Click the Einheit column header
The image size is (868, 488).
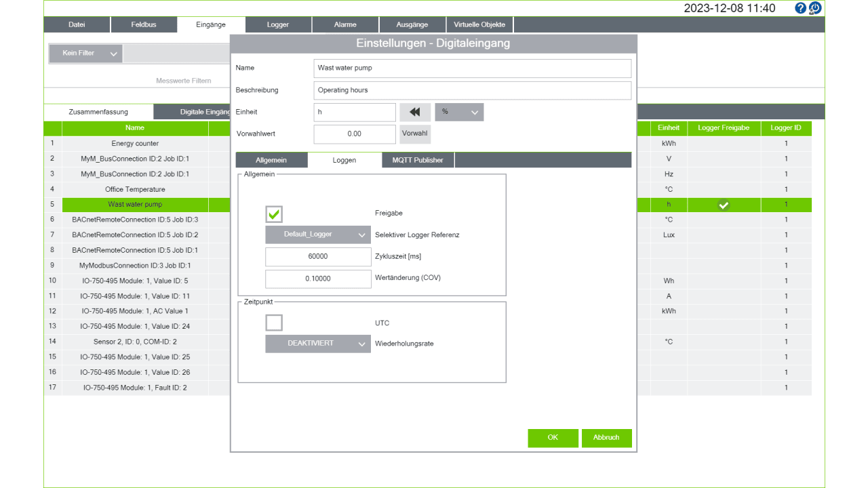pos(669,128)
